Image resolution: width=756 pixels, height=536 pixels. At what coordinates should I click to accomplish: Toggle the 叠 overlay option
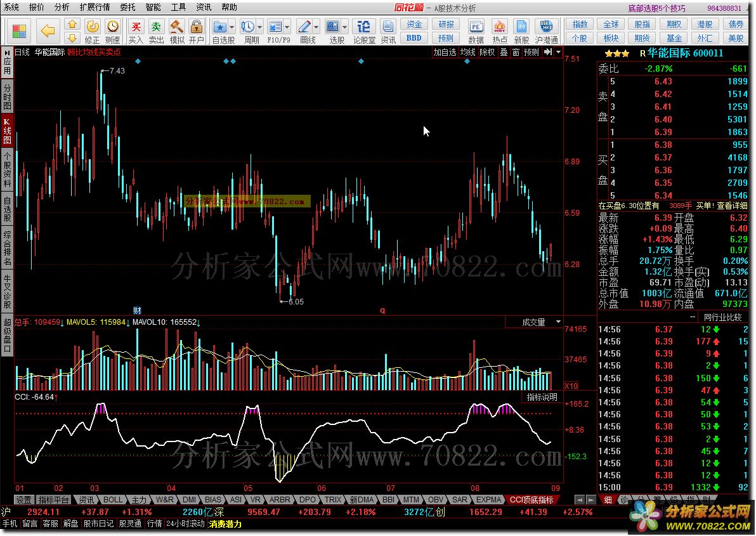504,52
